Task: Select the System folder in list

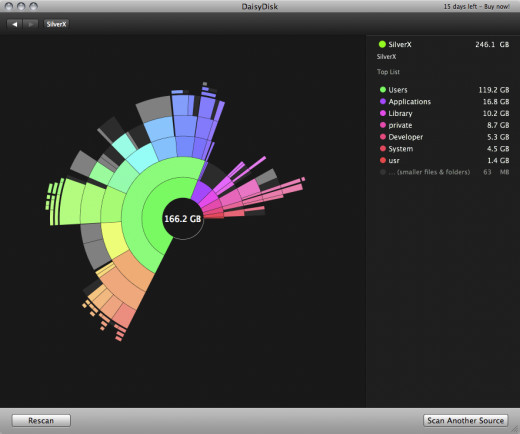Action: (444, 149)
